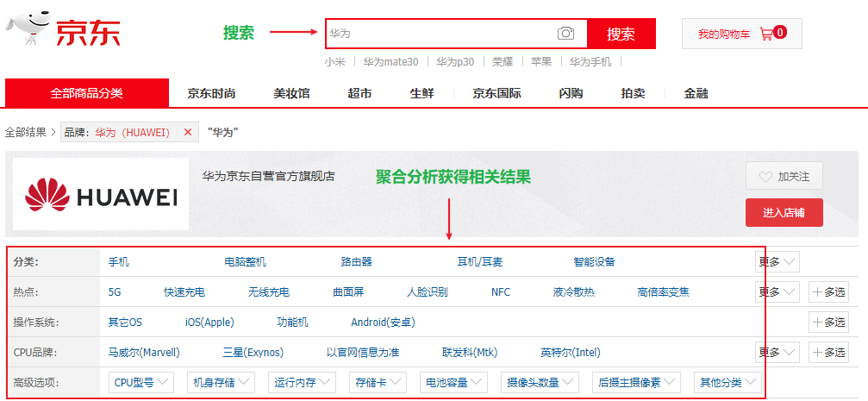The height and width of the screenshot is (401, 868).
Task: Go to 生鲜 nav item
Action: (x=422, y=94)
